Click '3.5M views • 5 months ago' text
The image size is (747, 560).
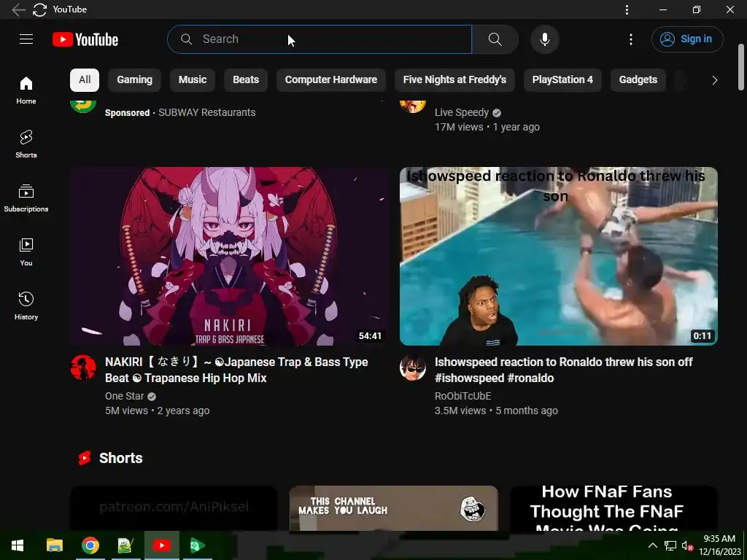point(496,411)
